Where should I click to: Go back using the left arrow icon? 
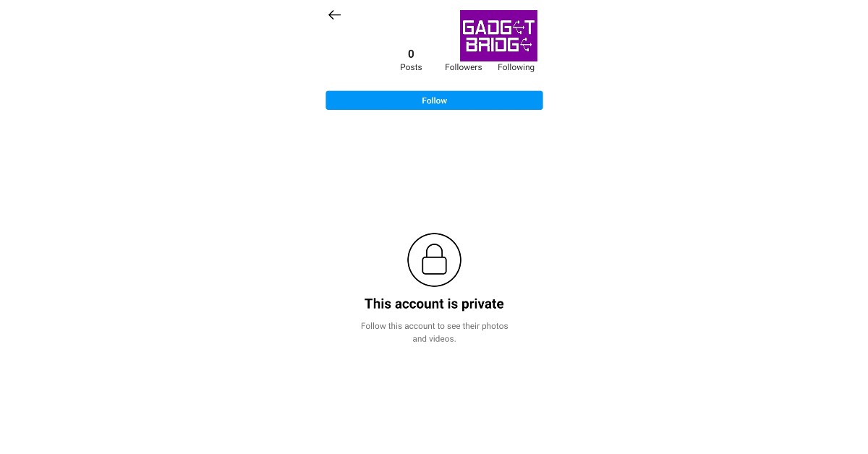click(x=334, y=15)
